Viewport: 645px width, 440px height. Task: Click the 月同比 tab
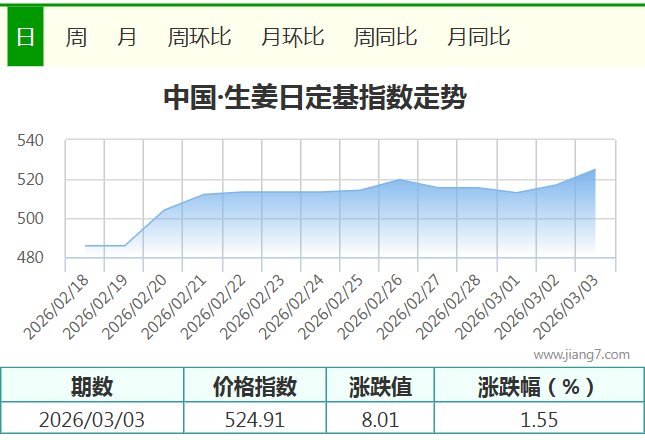point(478,38)
